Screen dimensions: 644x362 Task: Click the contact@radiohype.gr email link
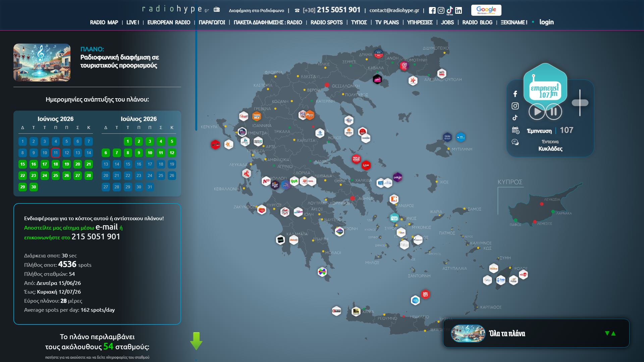click(394, 10)
